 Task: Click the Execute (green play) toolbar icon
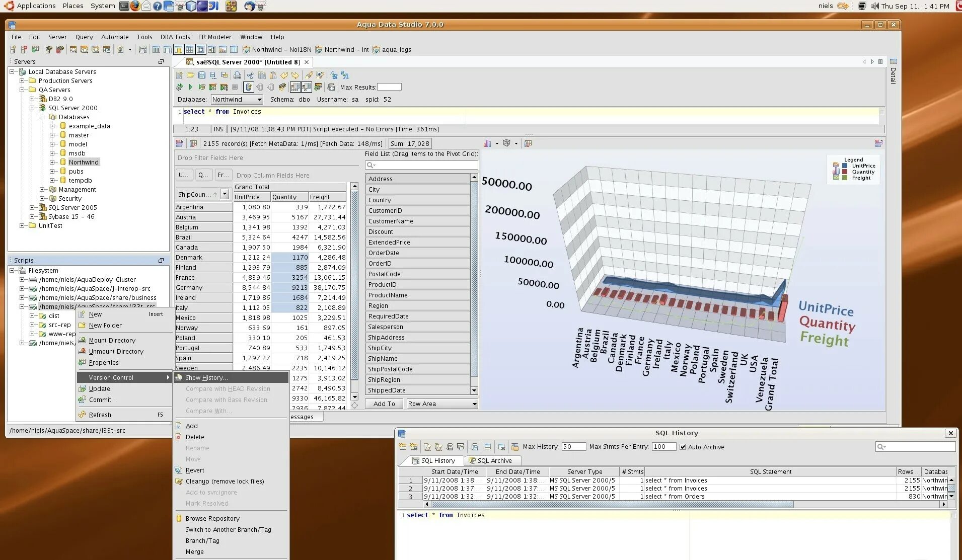point(190,87)
